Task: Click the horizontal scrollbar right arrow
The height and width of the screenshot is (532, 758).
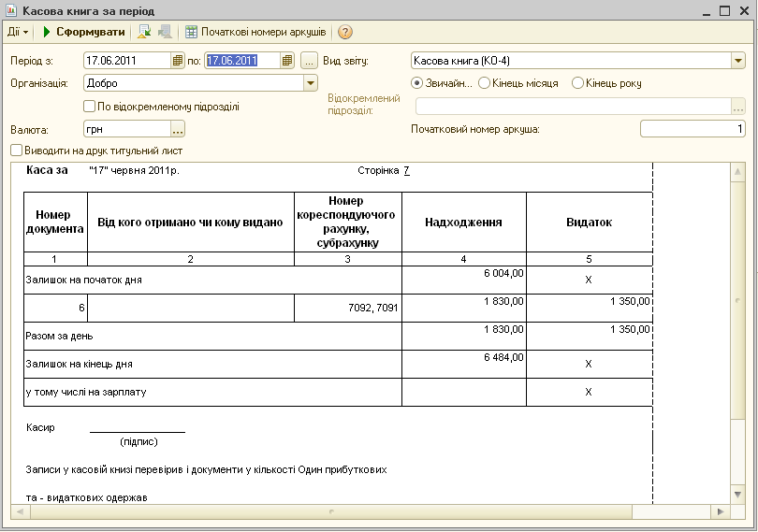Action: [721, 511]
